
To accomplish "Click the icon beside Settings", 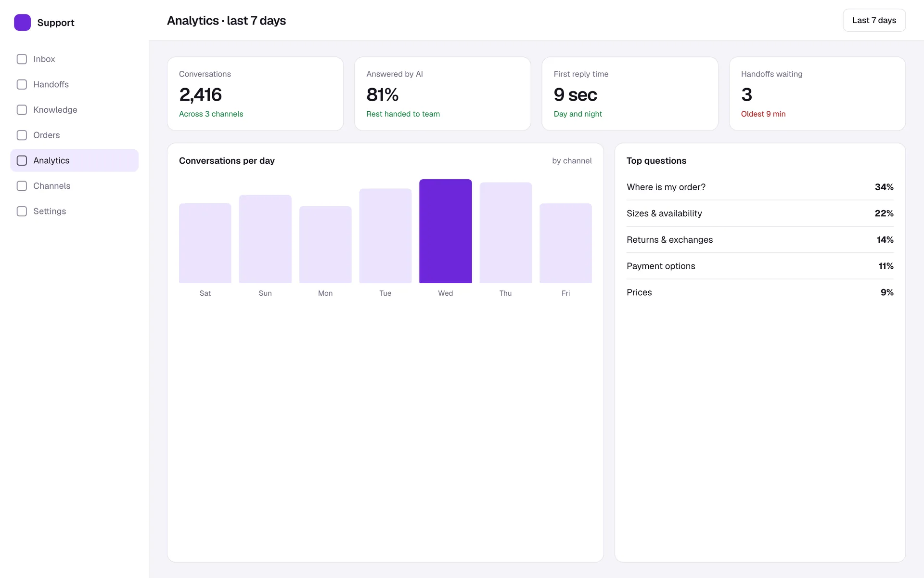I will pyautogui.click(x=22, y=211).
